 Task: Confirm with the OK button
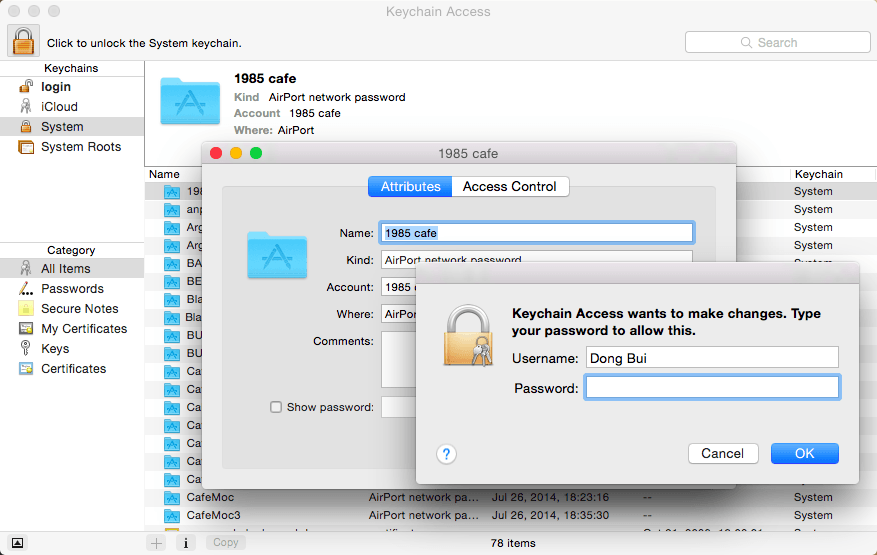pyautogui.click(x=804, y=453)
